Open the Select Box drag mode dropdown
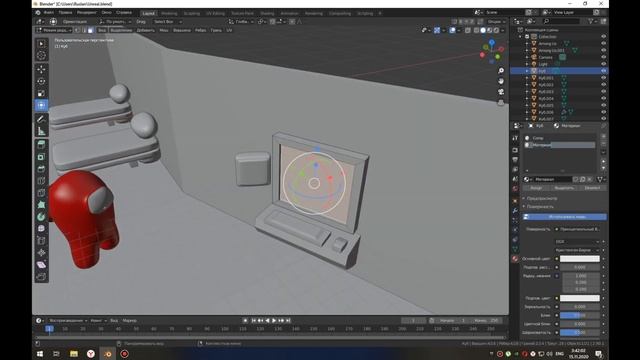This screenshot has height=360, width=640. pos(167,22)
